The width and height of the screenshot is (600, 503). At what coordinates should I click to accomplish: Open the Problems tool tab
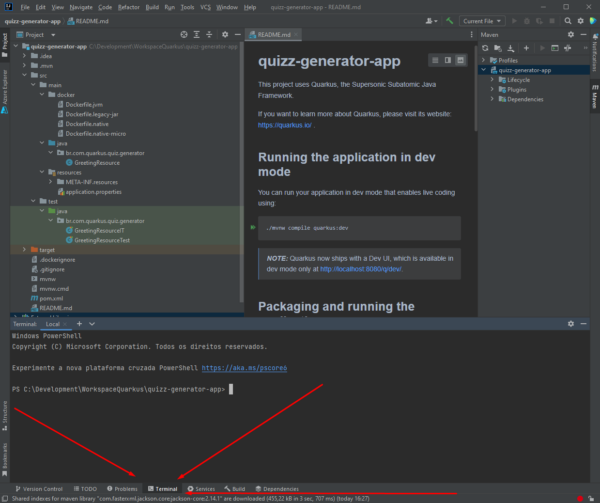pyautogui.click(x=122, y=489)
